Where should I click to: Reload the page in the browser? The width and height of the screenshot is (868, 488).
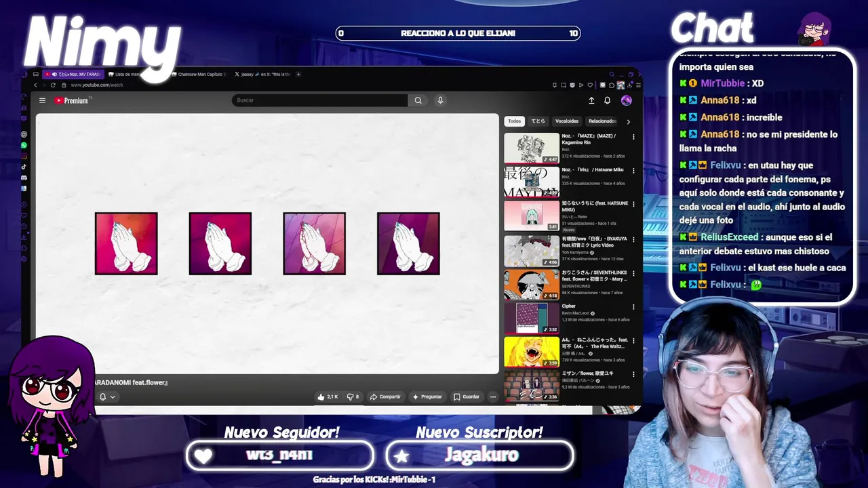pyautogui.click(x=53, y=85)
